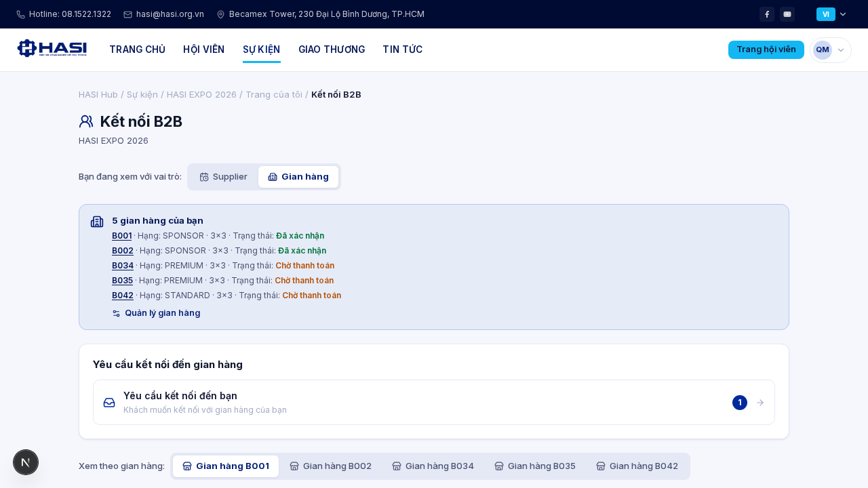Click the 'Xem theo gian hàng:' label

tap(121, 466)
